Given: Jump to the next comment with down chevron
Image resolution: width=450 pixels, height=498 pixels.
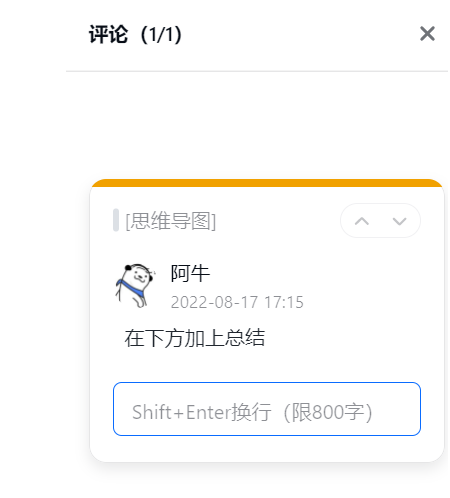Looking at the screenshot, I should point(399,221).
